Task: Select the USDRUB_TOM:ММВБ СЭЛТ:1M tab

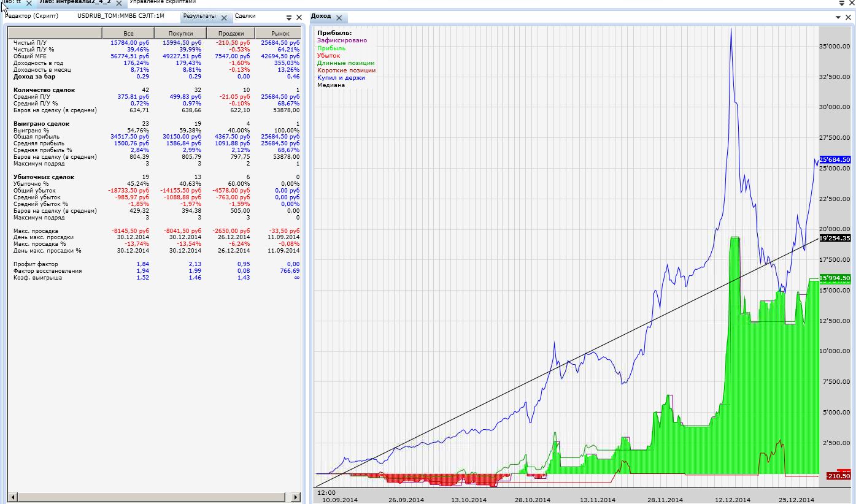Action: [x=120, y=16]
